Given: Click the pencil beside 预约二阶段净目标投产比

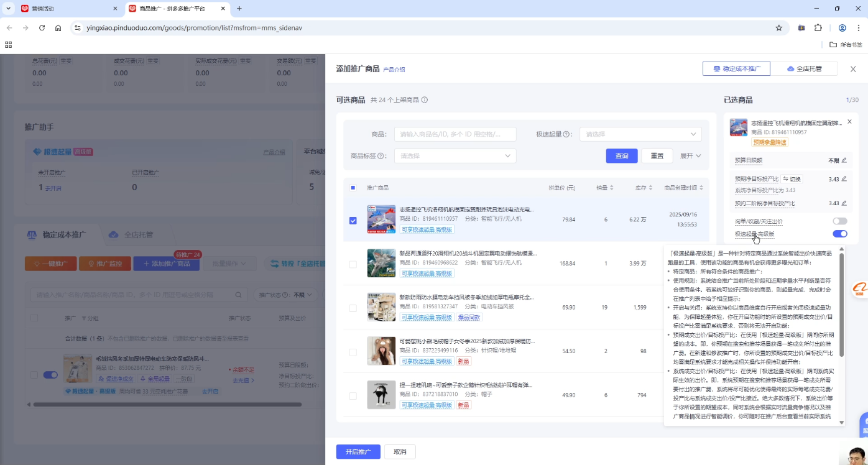Looking at the screenshot, I should click(845, 203).
